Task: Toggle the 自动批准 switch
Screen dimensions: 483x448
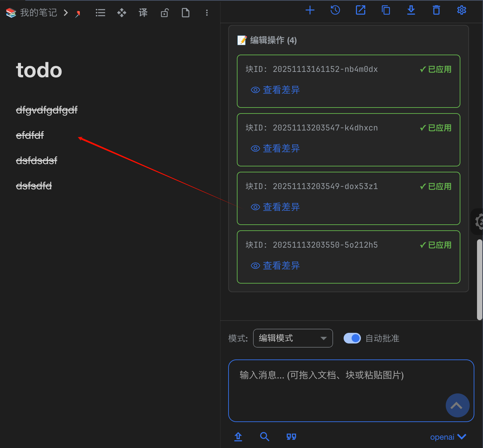Action: tap(352, 338)
